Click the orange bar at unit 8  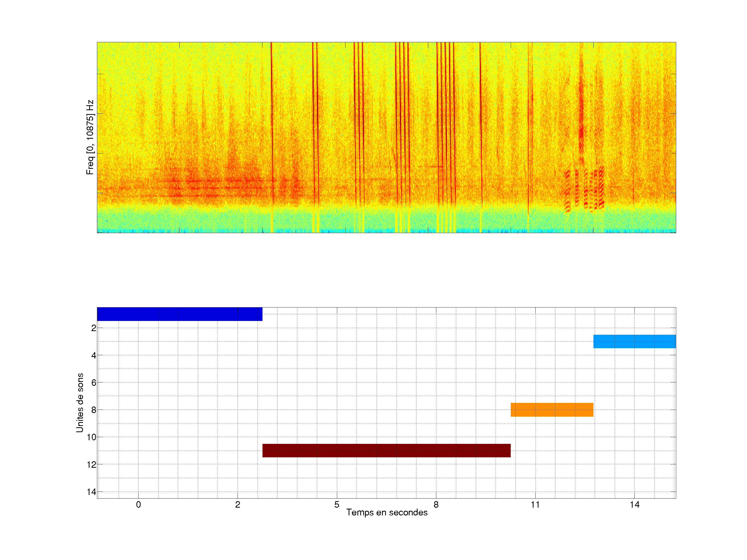point(552,409)
